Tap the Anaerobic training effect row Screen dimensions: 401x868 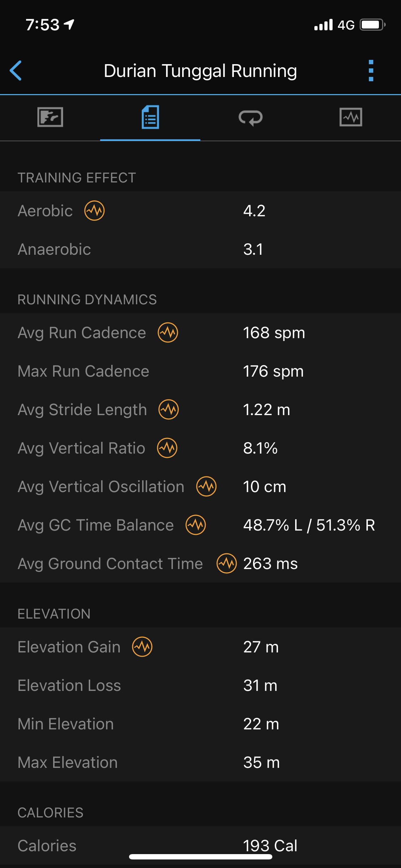(200, 249)
